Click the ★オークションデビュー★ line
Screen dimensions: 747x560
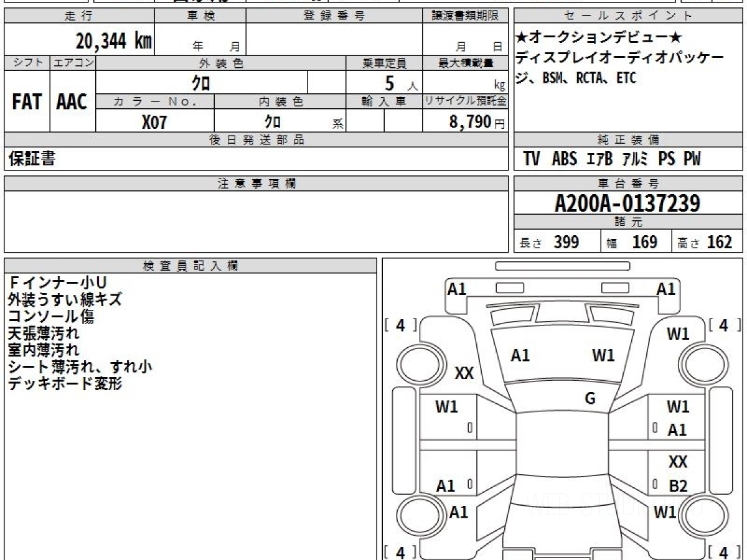(x=600, y=37)
